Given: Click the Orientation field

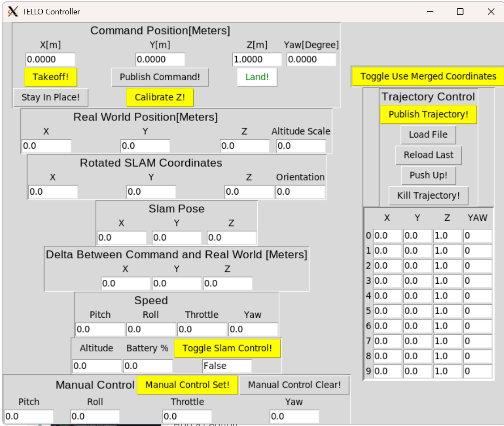Looking at the screenshot, I should pyautogui.click(x=300, y=192).
